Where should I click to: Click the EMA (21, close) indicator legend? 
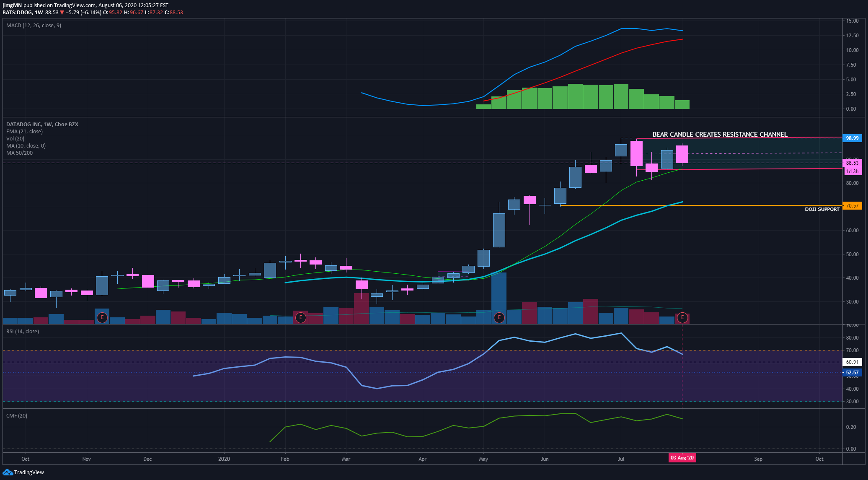point(24,132)
